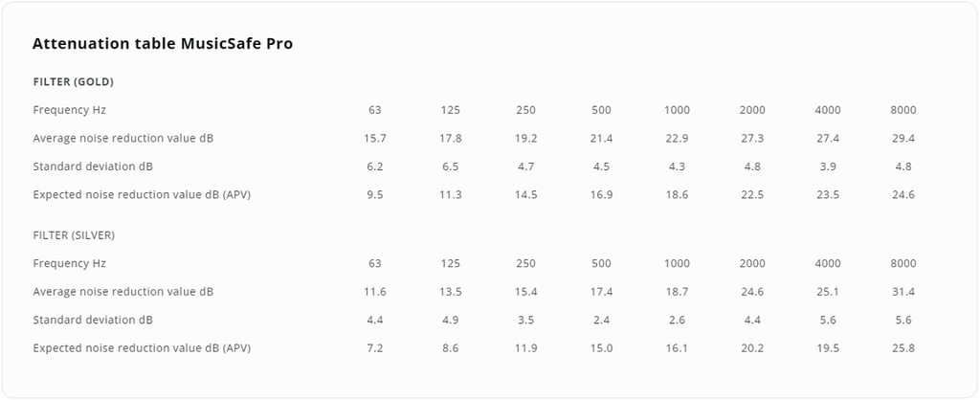Image resolution: width=980 pixels, height=400 pixels.
Task: Select Gold standard deviation value 3.9
Action: pyautogui.click(x=828, y=167)
